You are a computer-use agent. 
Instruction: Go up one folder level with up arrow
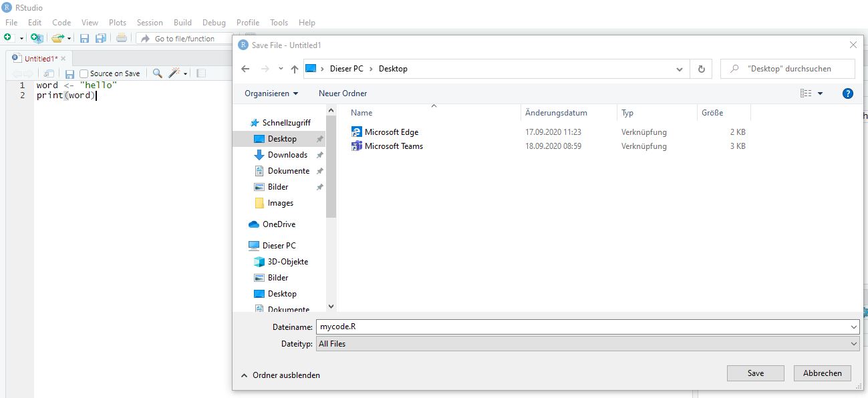coord(295,69)
